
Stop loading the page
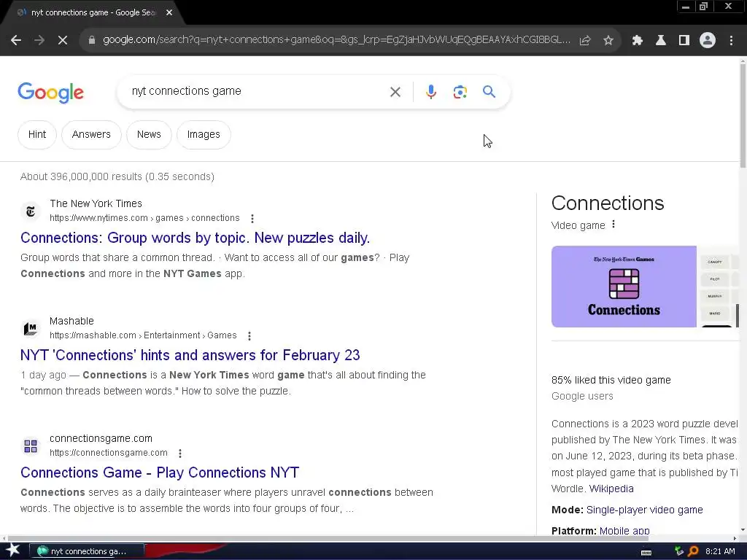63,41
